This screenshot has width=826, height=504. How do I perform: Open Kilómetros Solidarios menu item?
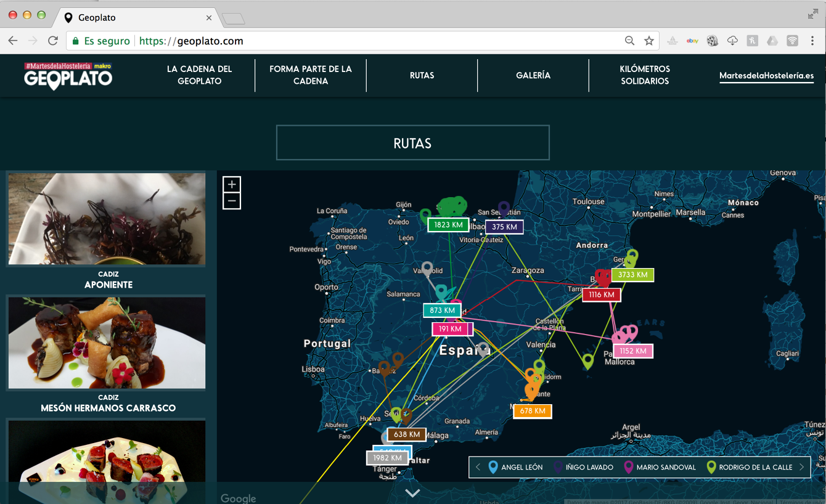click(645, 75)
